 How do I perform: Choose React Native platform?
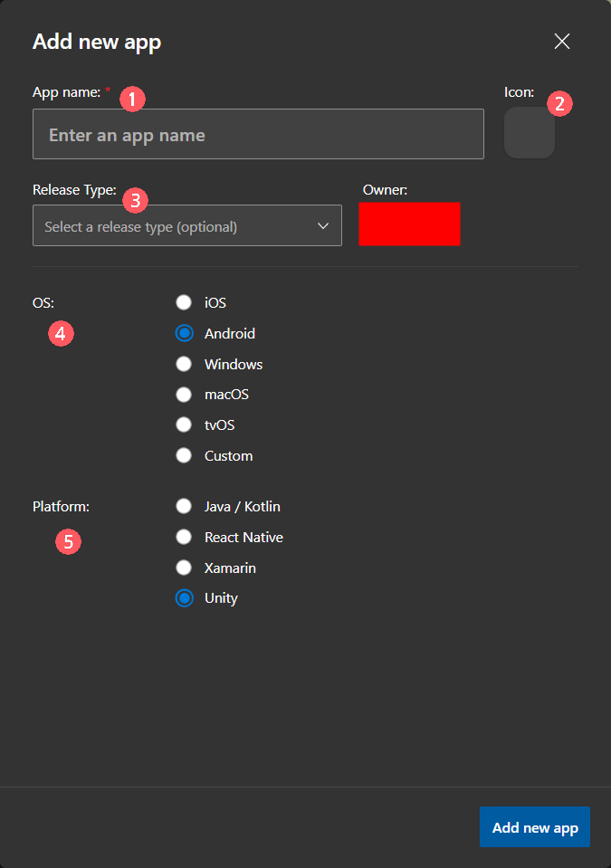pos(184,537)
